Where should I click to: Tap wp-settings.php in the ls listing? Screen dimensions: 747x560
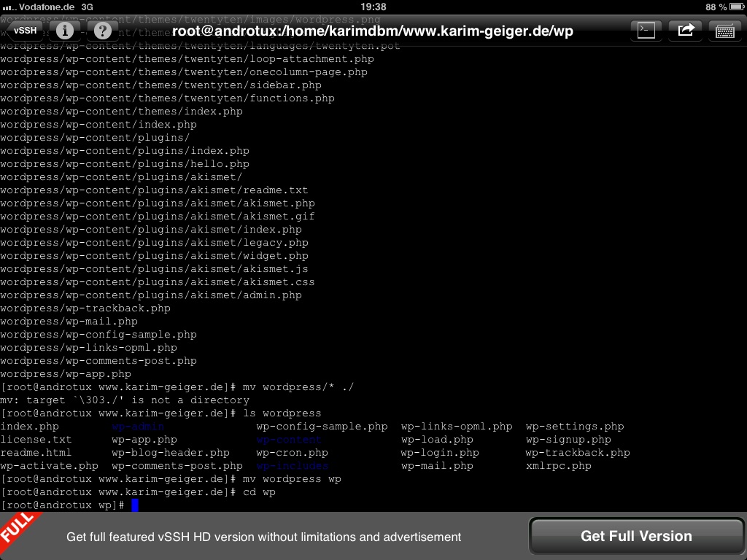(575, 427)
